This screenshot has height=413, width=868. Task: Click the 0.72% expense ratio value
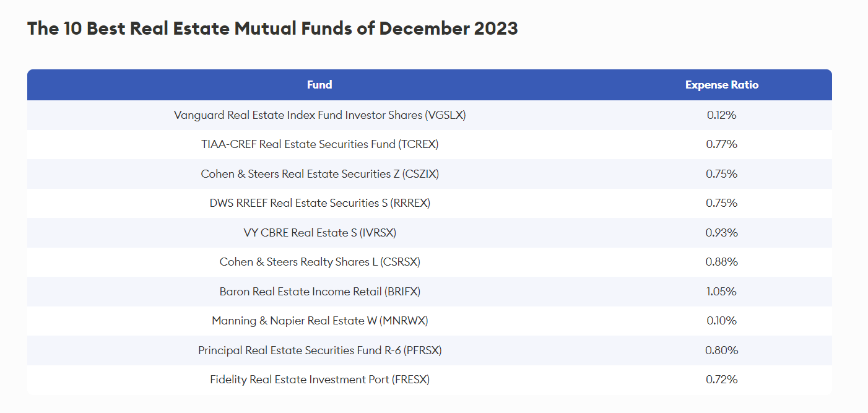[722, 380]
